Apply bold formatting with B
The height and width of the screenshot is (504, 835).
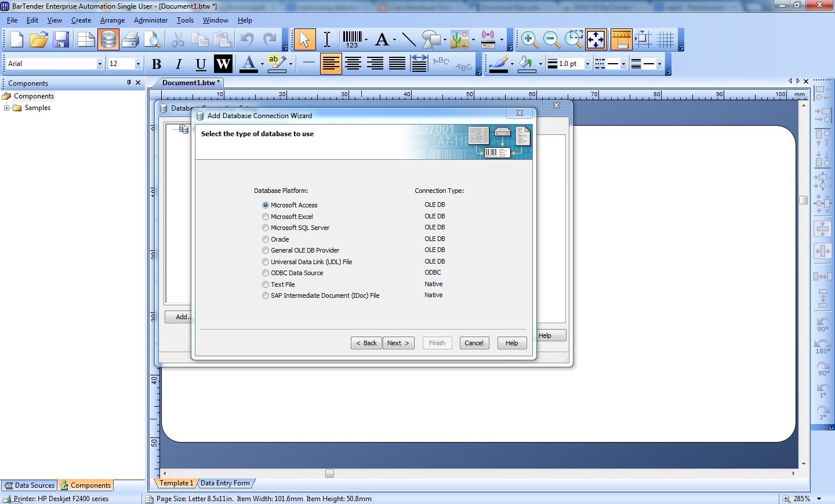point(157,64)
